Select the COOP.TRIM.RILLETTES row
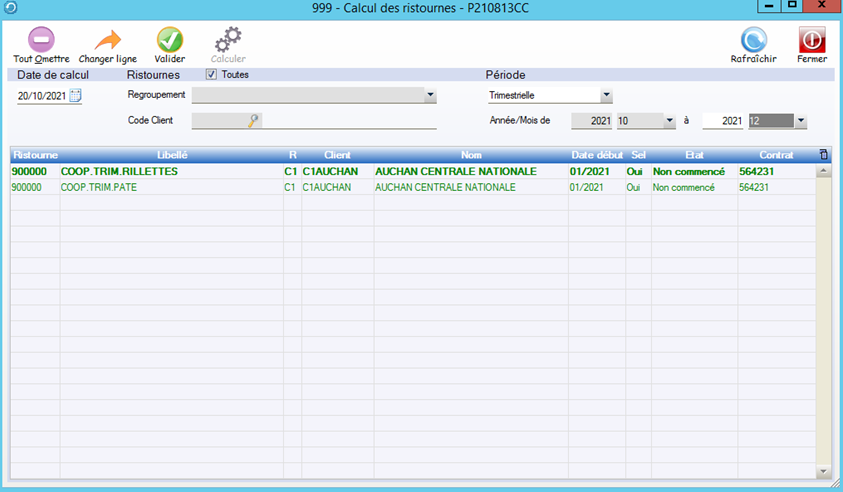843x492 pixels. click(x=120, y=171)
